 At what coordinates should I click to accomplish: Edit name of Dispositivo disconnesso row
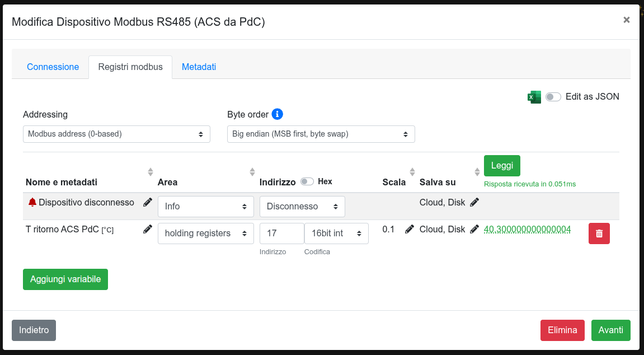click(x=148, y=202)
